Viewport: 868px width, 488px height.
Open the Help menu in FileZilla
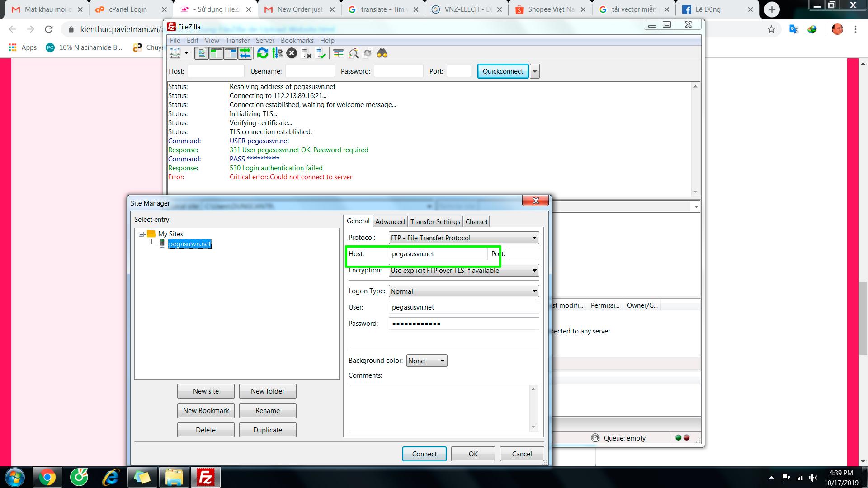coord(327,40)
